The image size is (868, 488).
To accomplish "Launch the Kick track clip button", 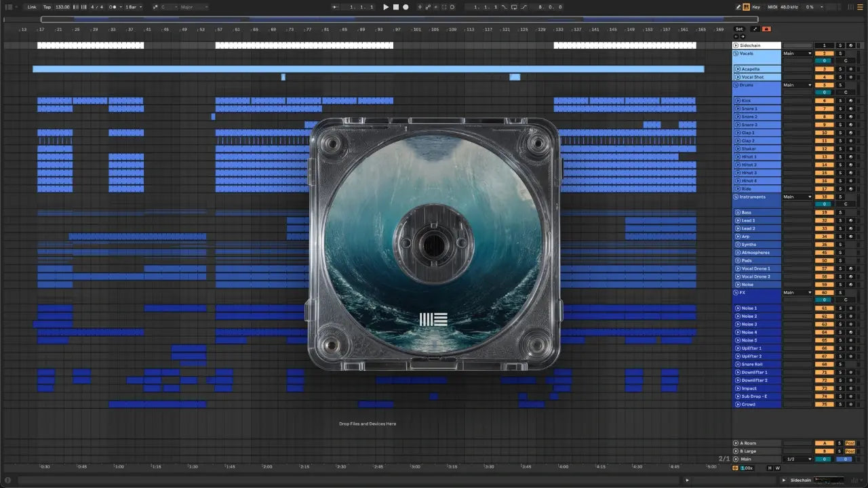I will (738, 101).
